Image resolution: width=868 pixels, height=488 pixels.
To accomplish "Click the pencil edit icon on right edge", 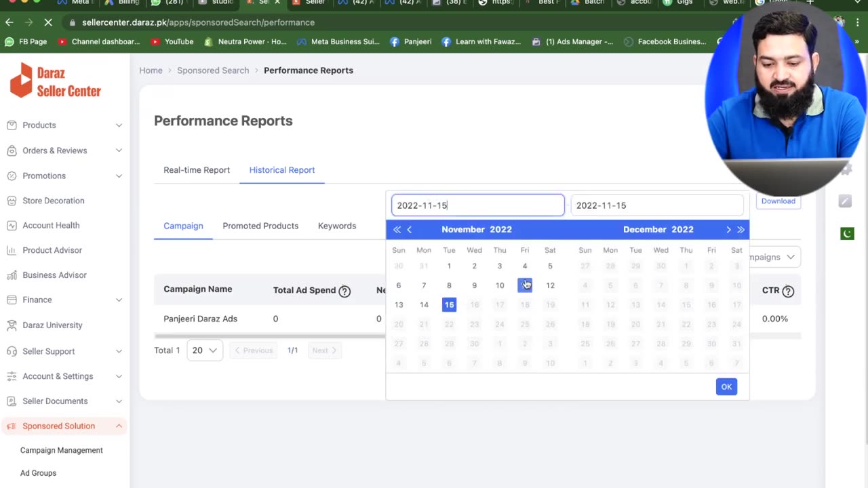I will [x=845, y=201].
